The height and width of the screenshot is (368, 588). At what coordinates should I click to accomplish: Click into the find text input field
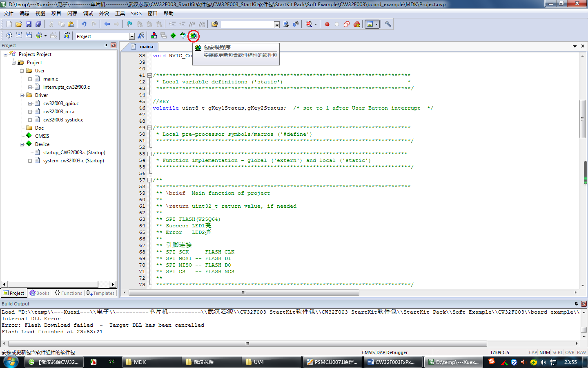[x=247, y=25]
